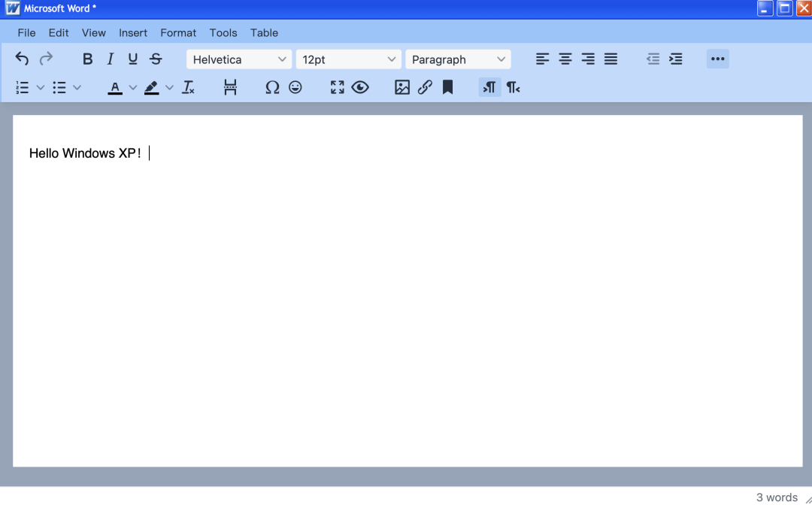Increase paragraph indent
The height and width of the screenshot is (505, 812).
click(x=676, y=59)
